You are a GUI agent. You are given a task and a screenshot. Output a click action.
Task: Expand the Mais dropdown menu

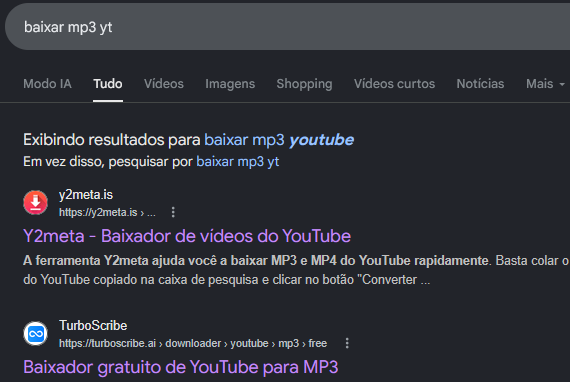545,84
